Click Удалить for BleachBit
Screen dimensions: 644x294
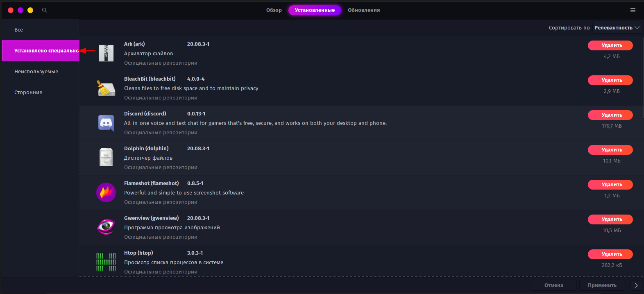[610, 80]
